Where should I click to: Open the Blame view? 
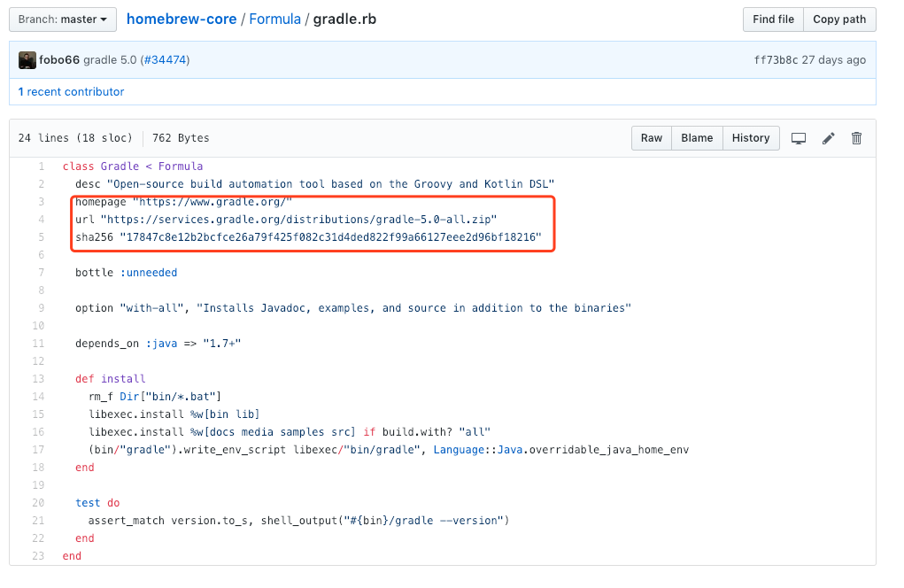(697, 138)
